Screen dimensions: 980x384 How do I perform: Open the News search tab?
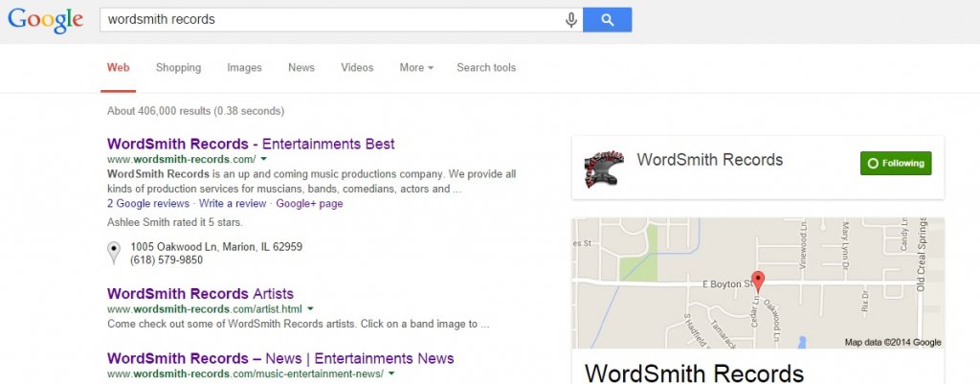point(301,68)
